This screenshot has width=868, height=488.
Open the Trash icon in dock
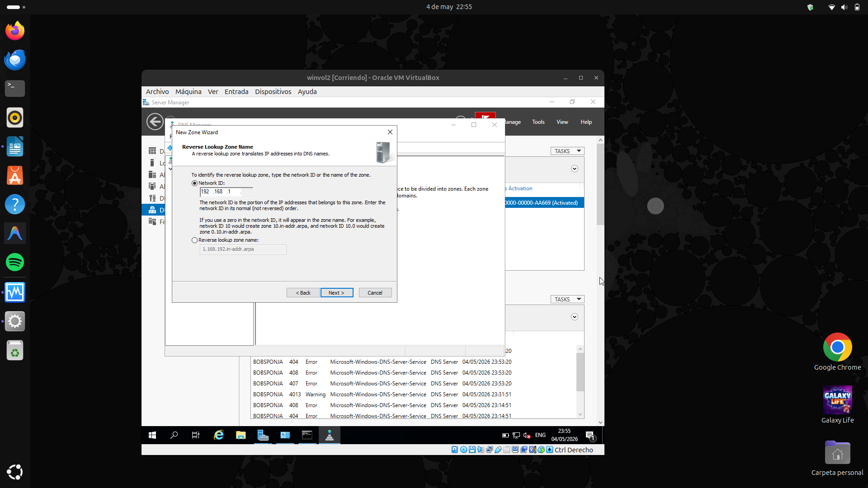pos(15,350)
